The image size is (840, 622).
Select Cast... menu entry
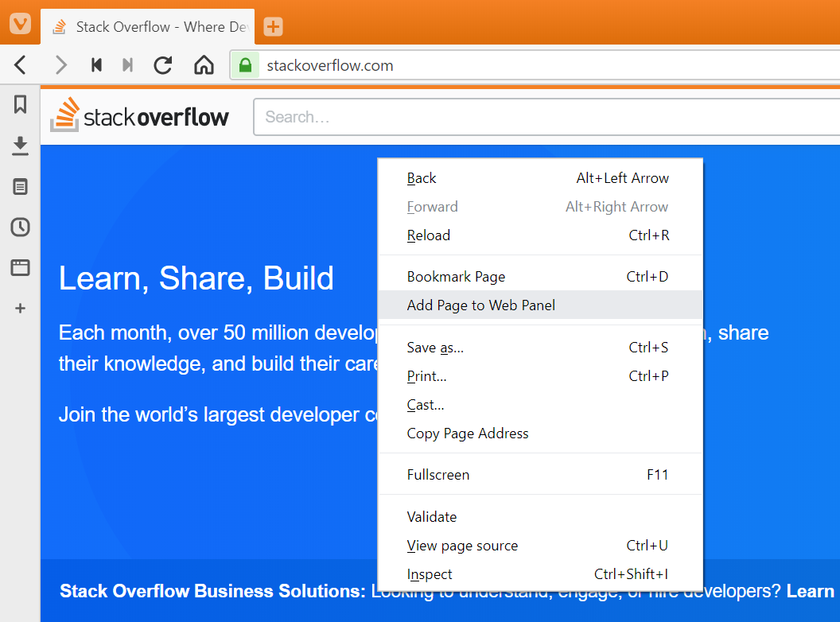[540, 405]
